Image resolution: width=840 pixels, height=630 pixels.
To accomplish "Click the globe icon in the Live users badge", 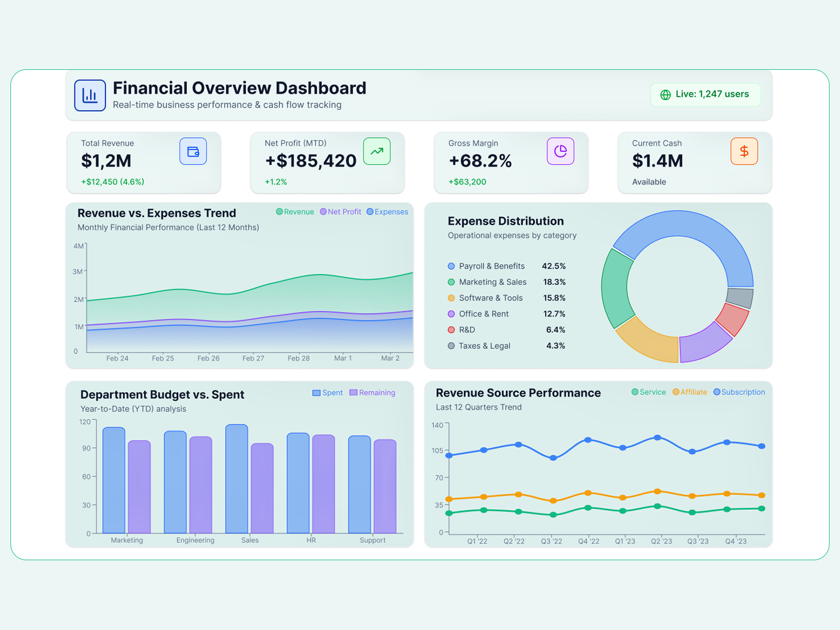I will point(665,95).
